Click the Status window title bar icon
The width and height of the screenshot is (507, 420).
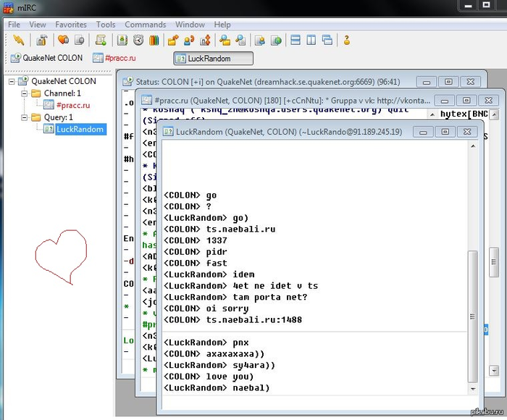[x=127, y=82]
